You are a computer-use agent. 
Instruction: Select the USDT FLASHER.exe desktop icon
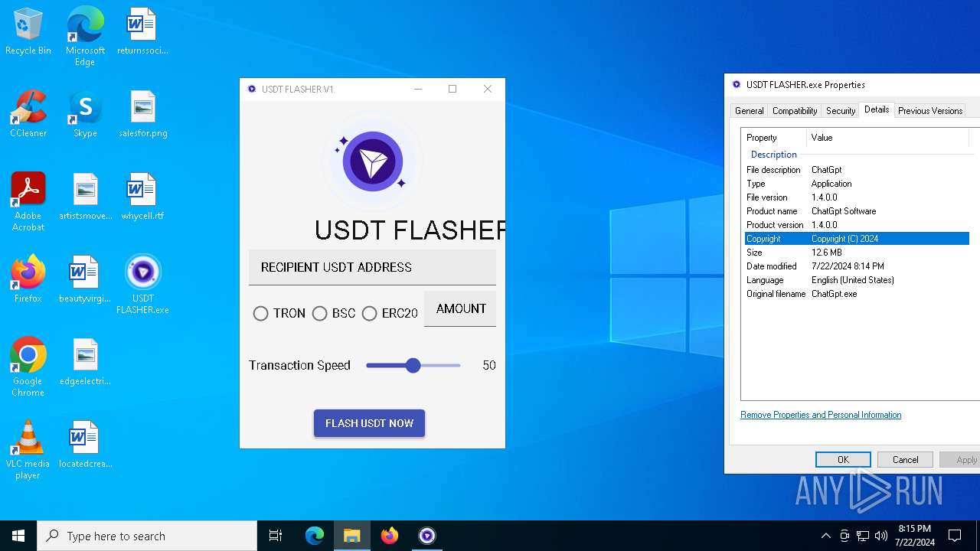pyautogui.click(x=142, y=285)
